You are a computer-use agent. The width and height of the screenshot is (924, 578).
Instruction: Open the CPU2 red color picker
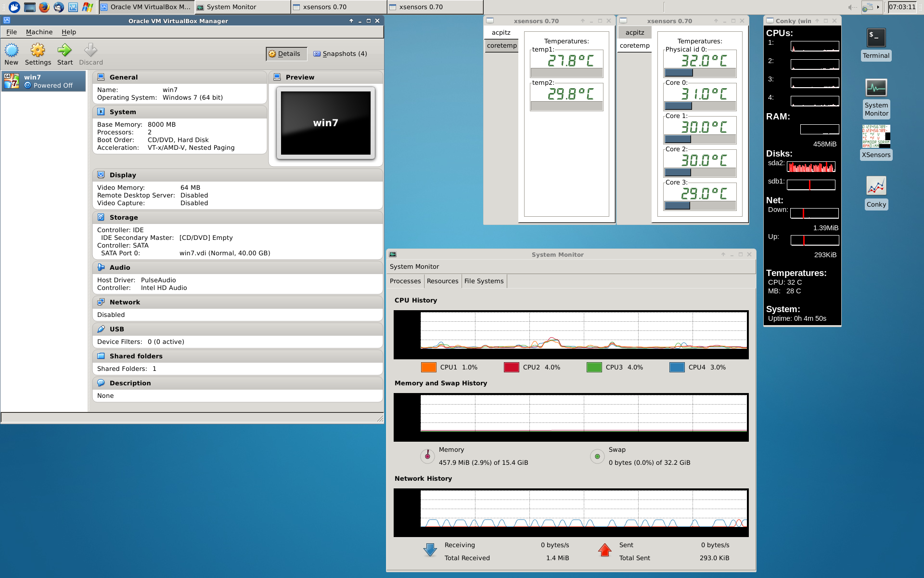tap(512, 367)
